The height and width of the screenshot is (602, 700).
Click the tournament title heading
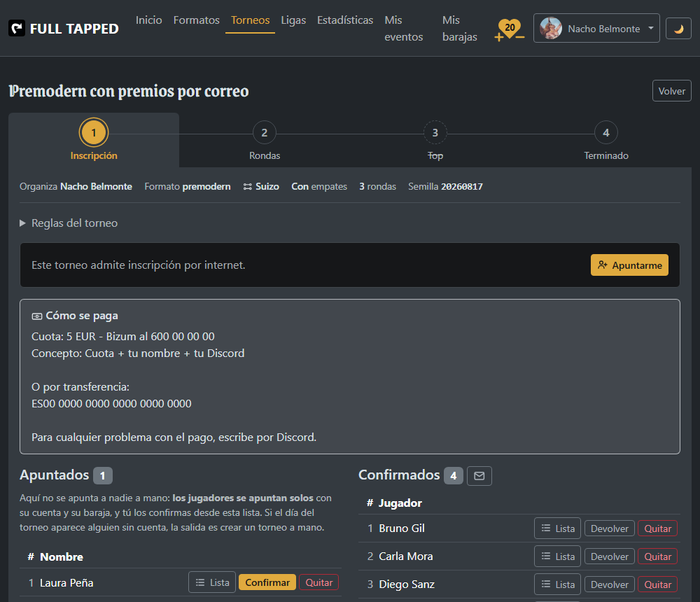[129, 91]
